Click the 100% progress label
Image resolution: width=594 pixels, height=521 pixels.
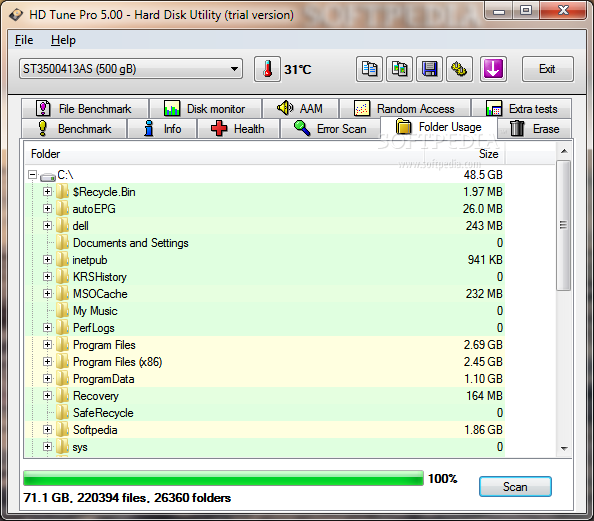pyautogui.click(x=442, y=479)
